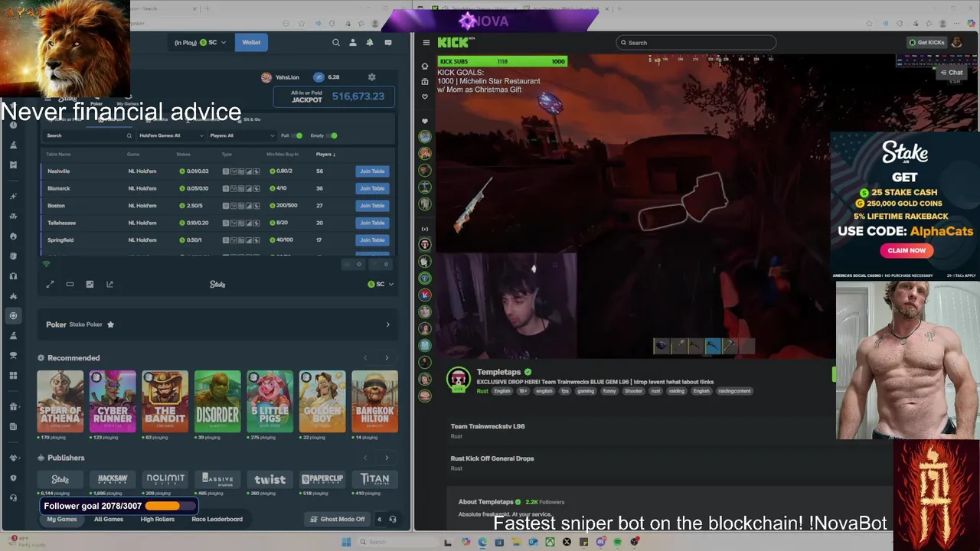
Task: Open Kick hamburger menu
Action: 426,43
